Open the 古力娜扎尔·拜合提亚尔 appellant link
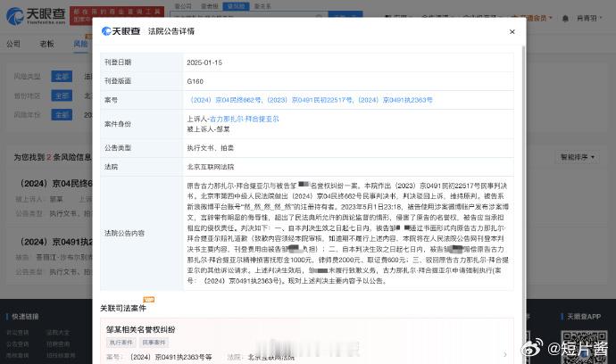Viewport: 616px width, 364px height. [244, 119]
